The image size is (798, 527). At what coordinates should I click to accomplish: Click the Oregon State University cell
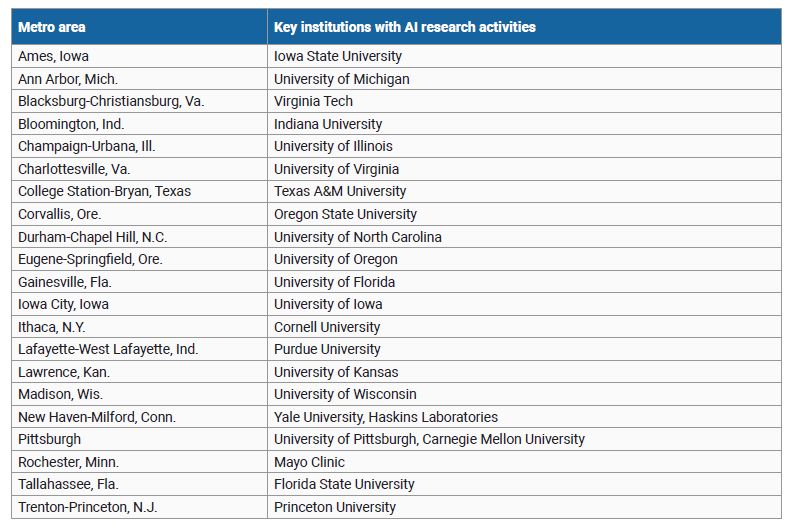point(345,214)
